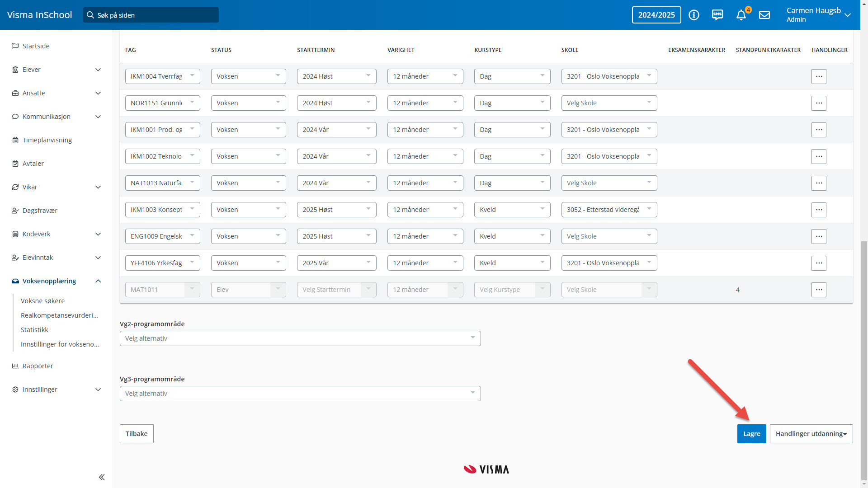Click the Søk på siden search field
868x488 pixels.
151,15
